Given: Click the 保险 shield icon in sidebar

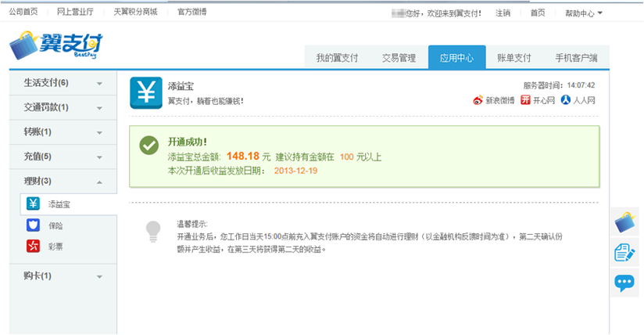Looking at the screenshot, I should (34, 225).
